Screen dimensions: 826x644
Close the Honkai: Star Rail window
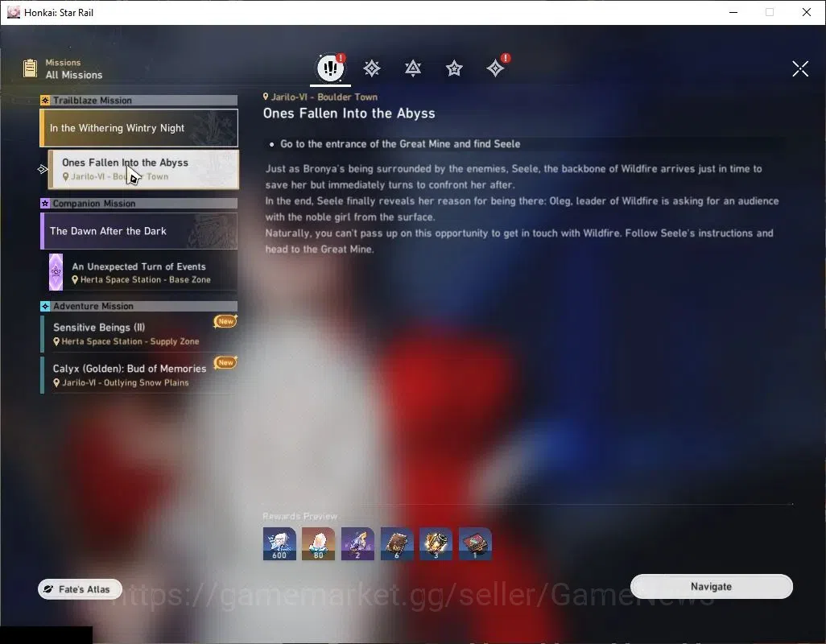tap(807, 12)
